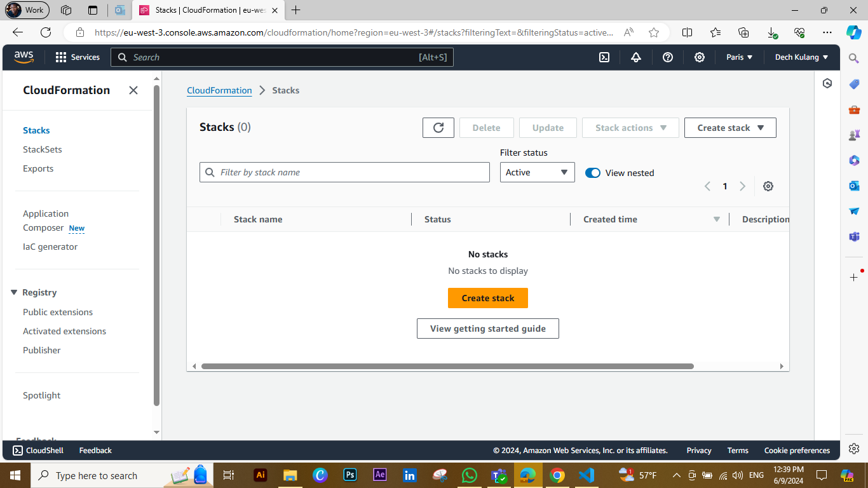The image size is (868, 488).
Task: Open the Services grid menu
Action: pos(78,57)
